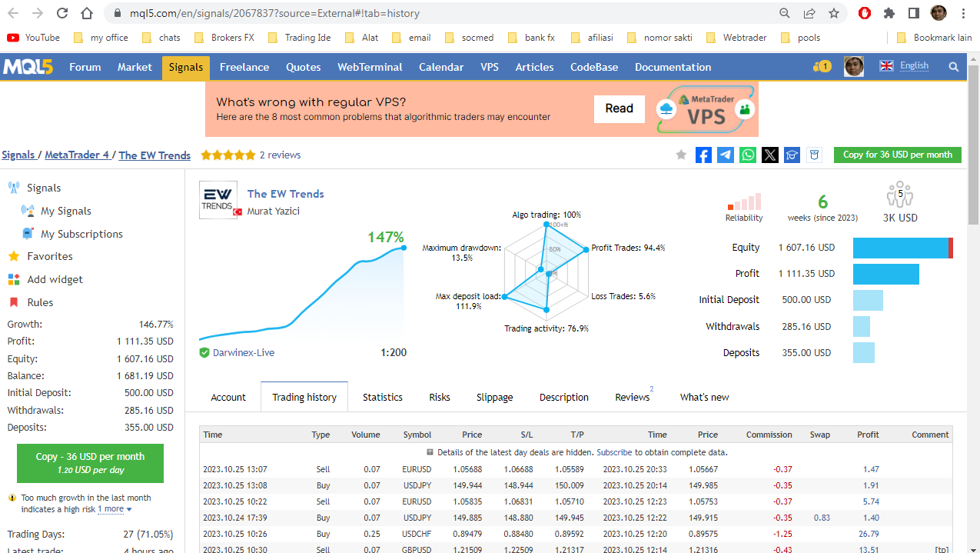Open the browser home page icon

[x=87, y=13]
